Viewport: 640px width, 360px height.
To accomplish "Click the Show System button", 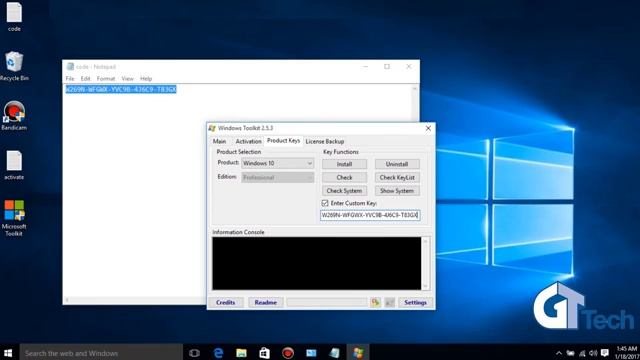I will (x=397, y=191).
